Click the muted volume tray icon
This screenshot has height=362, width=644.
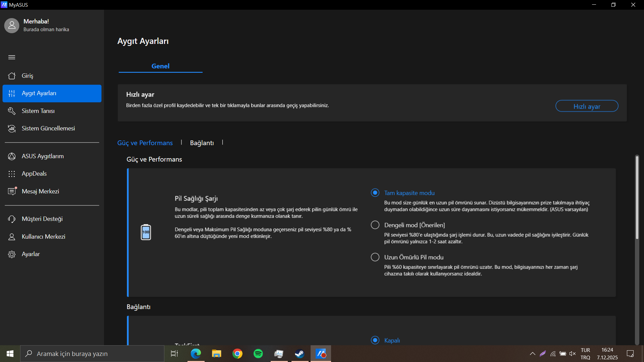(x=573, y=354)
